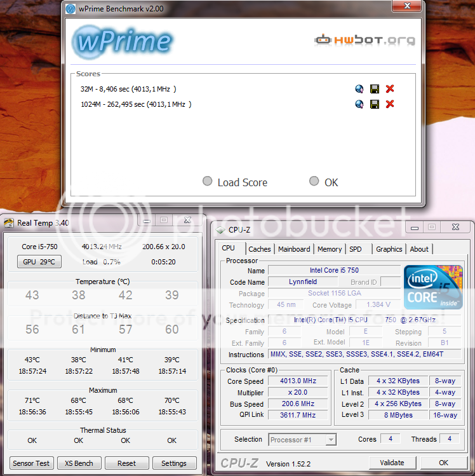
Task: Click the CPU-Z title bar icon
Action: click(220, 230)
